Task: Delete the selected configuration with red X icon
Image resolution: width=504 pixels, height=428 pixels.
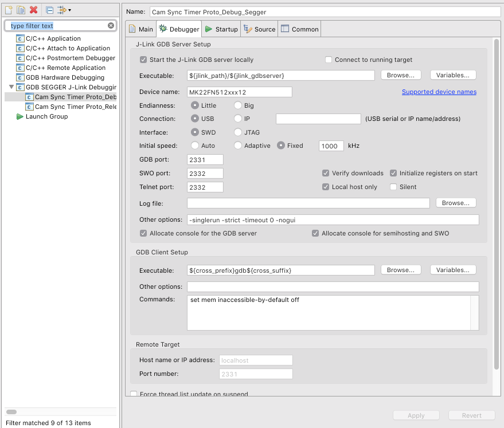Action: 33,10
